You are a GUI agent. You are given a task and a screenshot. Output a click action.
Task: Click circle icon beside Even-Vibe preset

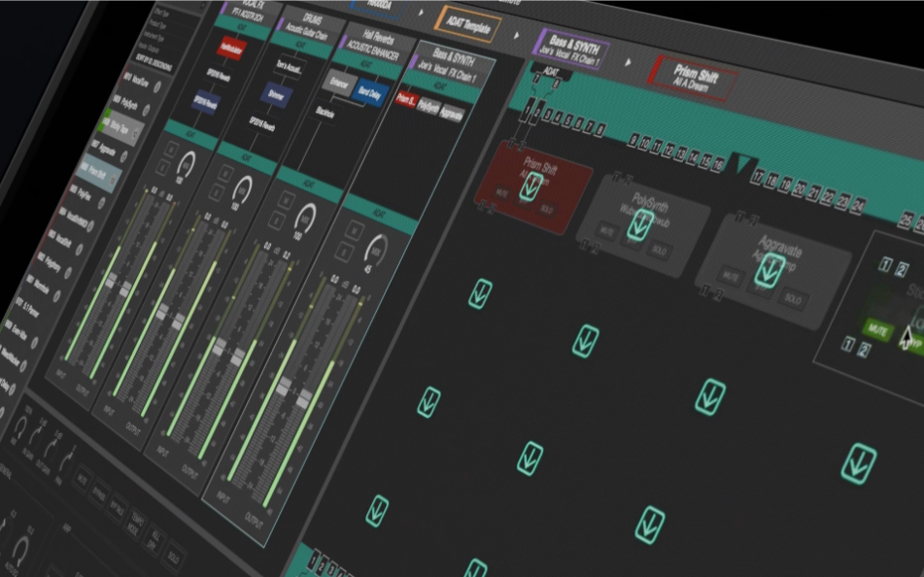point(35,342)
